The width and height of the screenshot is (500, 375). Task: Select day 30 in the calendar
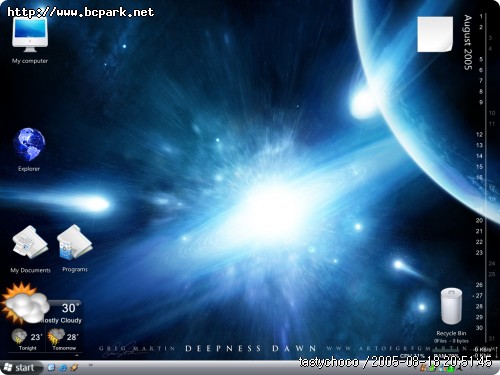[479, 328]
